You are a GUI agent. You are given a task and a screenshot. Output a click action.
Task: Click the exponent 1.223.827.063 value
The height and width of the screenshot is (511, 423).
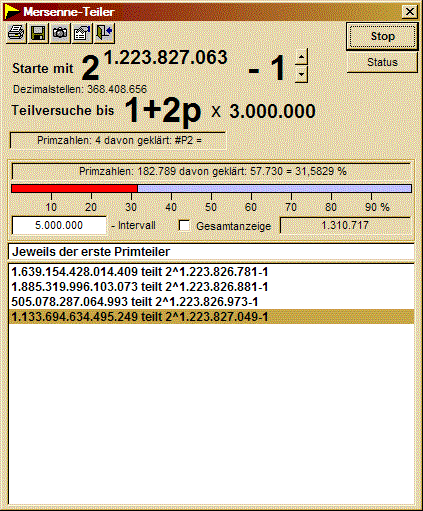[x=166, y=57]
